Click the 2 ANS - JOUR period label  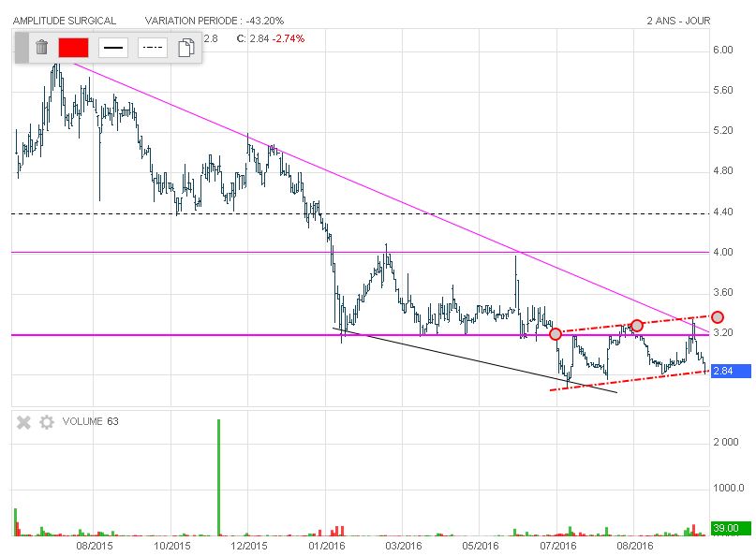click(698, 20)
